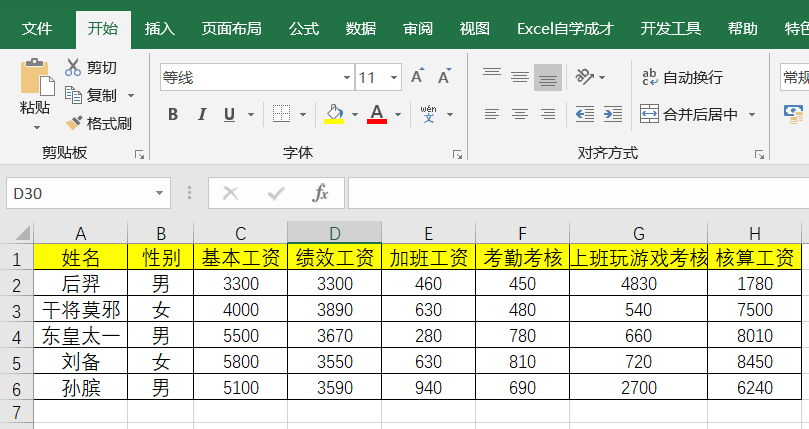Click the text orientation icon

click(x=585, y=77)
